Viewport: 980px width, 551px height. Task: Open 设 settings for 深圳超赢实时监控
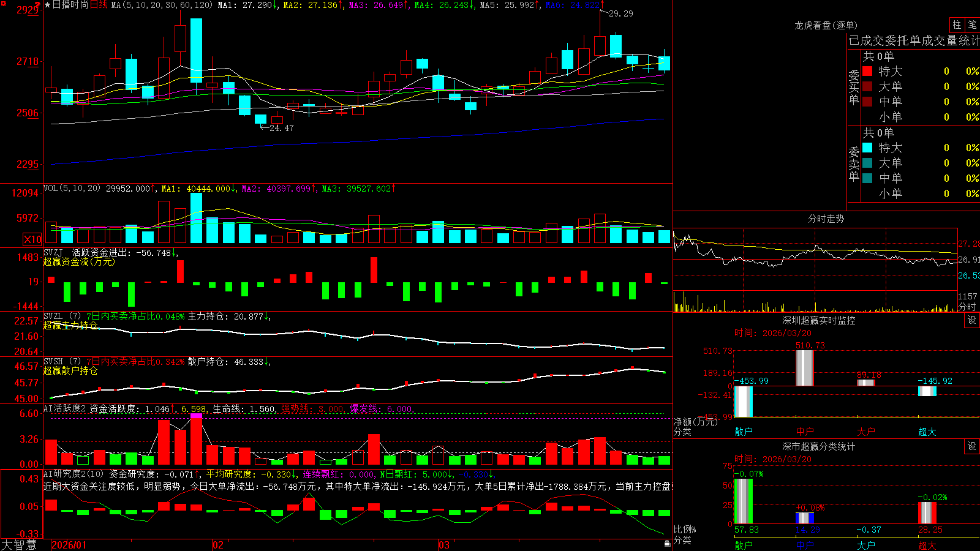972,320
